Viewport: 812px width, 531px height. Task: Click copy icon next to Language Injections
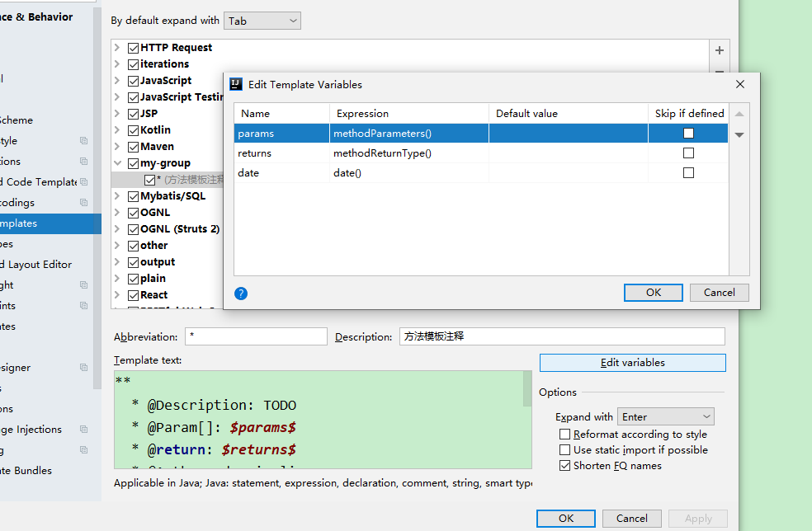point(84,429)
